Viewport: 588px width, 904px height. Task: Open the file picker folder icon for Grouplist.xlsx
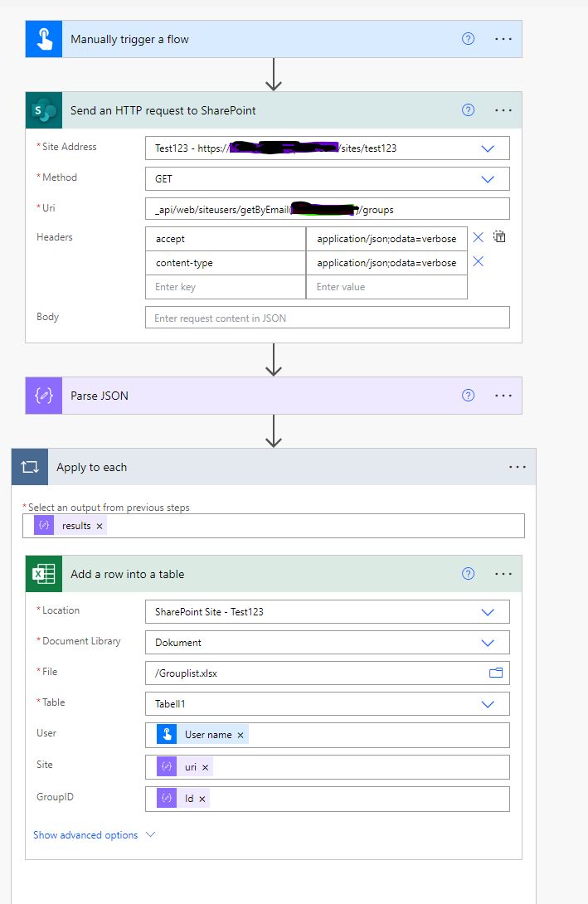point(496,673)
